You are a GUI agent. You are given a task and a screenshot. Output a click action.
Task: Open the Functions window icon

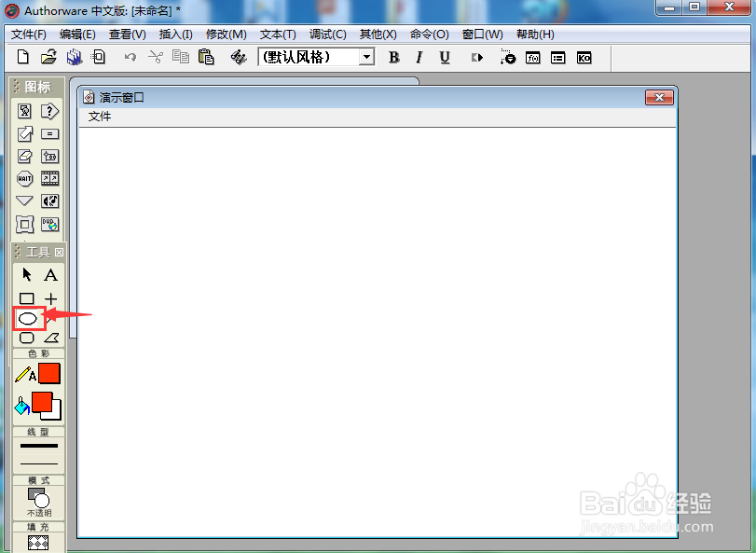(533, 58)
